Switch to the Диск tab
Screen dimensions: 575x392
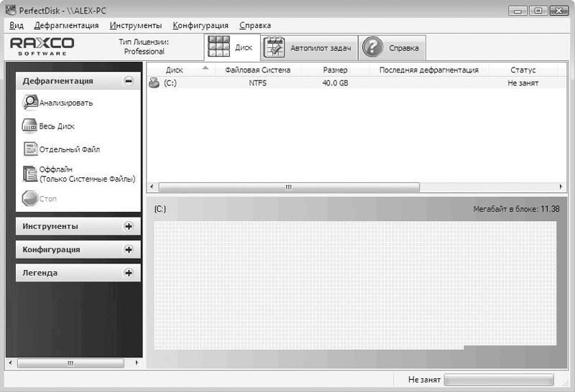pyautogui.click(x=230, y=48)
